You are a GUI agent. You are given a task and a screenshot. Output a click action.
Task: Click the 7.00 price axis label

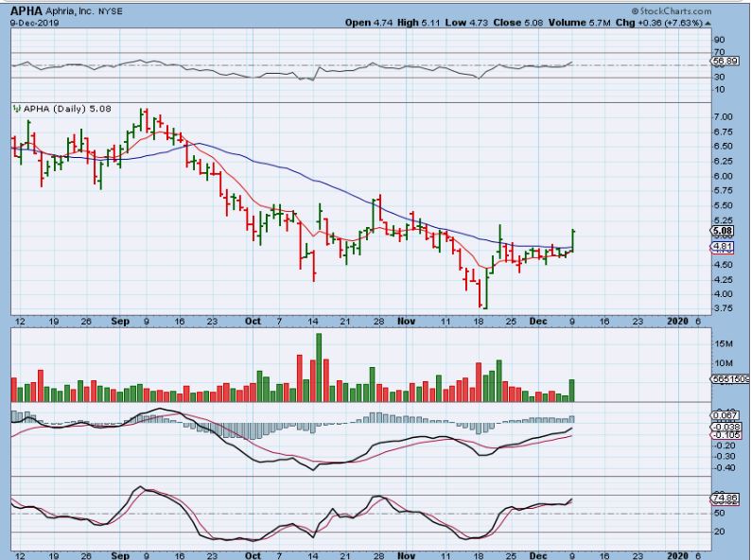pos(724,117)
